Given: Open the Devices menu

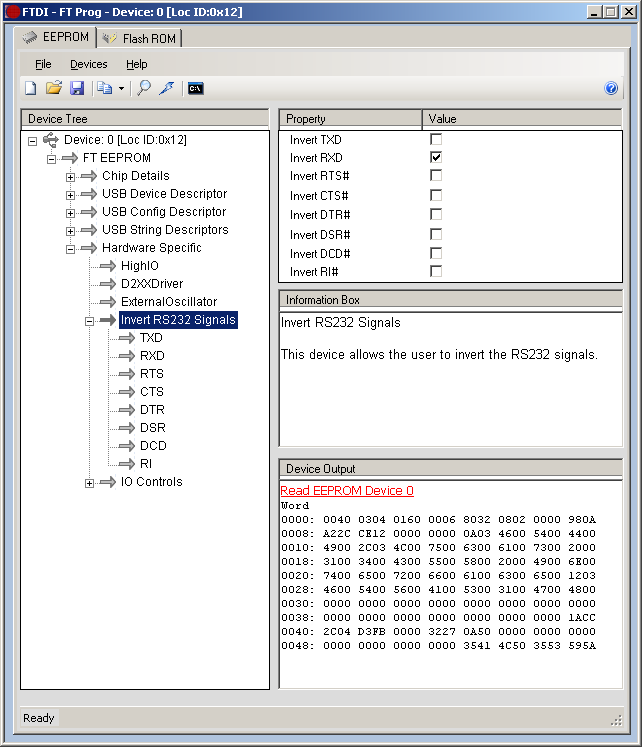Looking at the screenshot, I should click(89, 64).
